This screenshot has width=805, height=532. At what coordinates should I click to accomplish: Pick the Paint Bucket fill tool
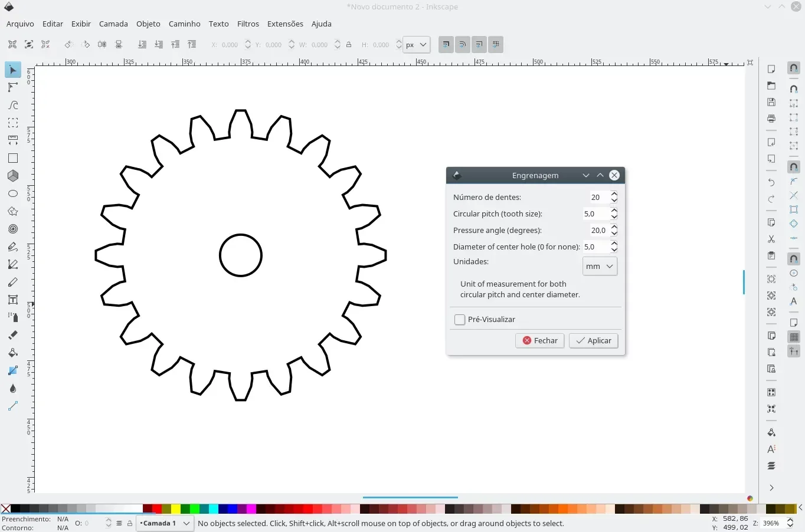click(12, 353)
